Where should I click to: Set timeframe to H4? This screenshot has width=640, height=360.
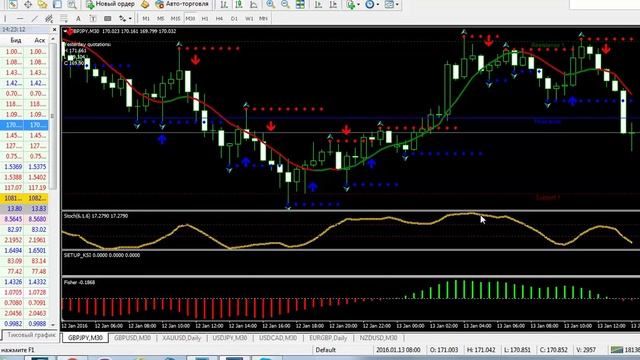[220, 19]
